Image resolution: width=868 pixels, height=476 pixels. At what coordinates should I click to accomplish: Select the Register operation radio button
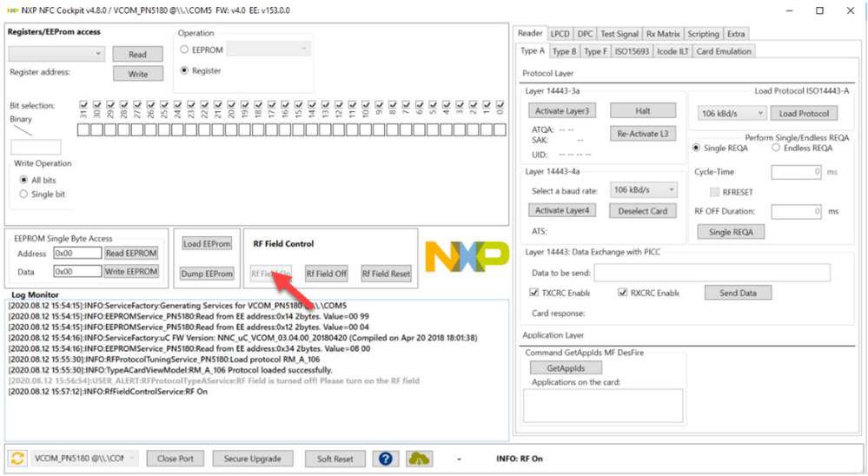tap(184, 70)
